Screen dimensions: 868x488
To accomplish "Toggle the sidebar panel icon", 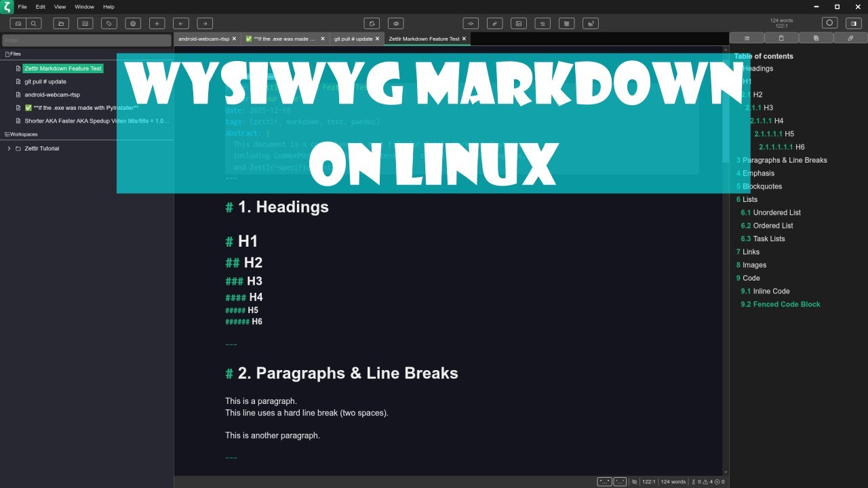I will [853, 23].
